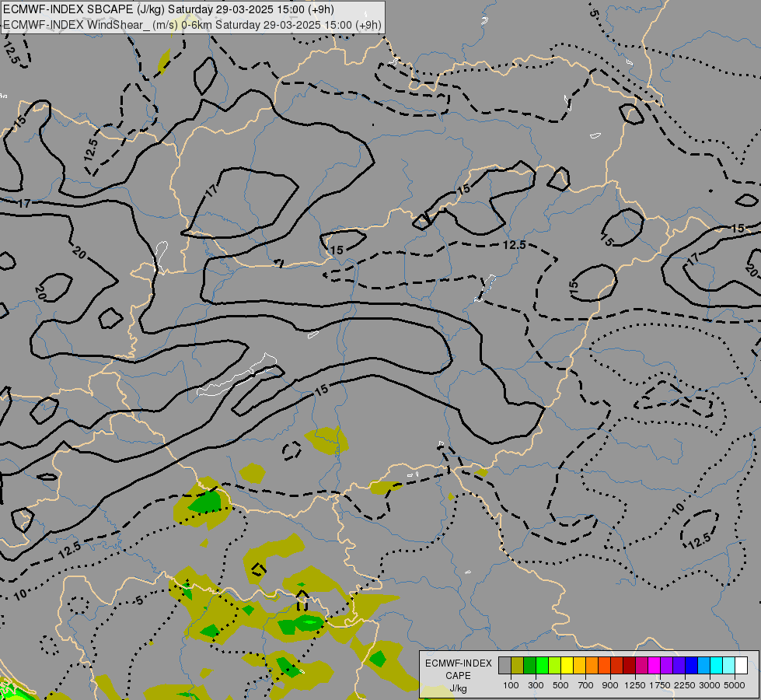Choose the indigo swatch ending at 2250

679,665
